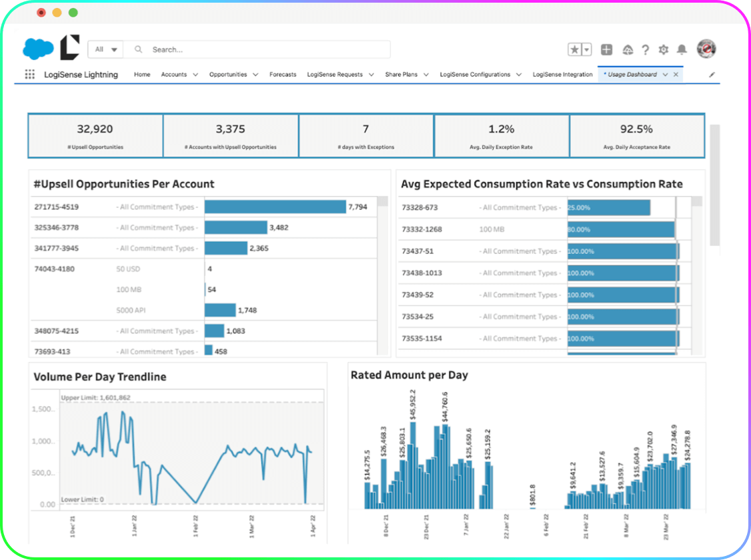Open the favorites list dropdown arrow
This screenshot has width=751, height=560.
[x=587, y=49]
